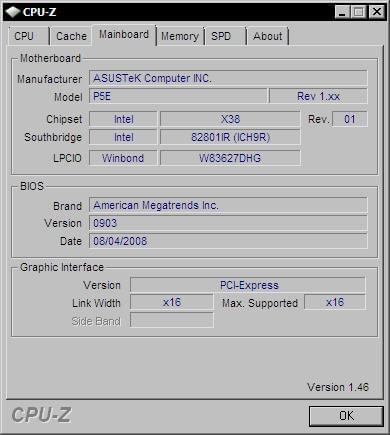This screenshot has height=435, width=390.
Task: Select the Memory tab
Action: pos(180,36)
